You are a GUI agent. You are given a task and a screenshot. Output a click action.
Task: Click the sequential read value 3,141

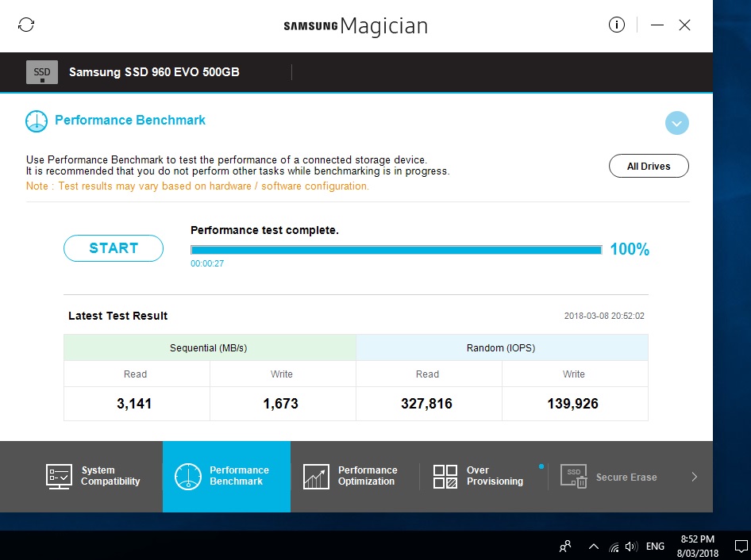[x=134, y=404]
